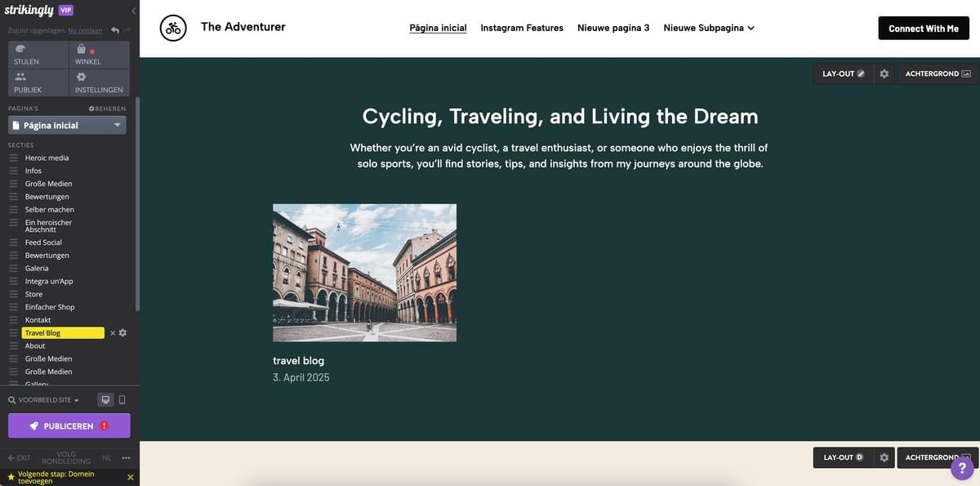The height and width of the screenshot is (486, 980).
Task: Select the Heroic media section
Action: [47, 158]
